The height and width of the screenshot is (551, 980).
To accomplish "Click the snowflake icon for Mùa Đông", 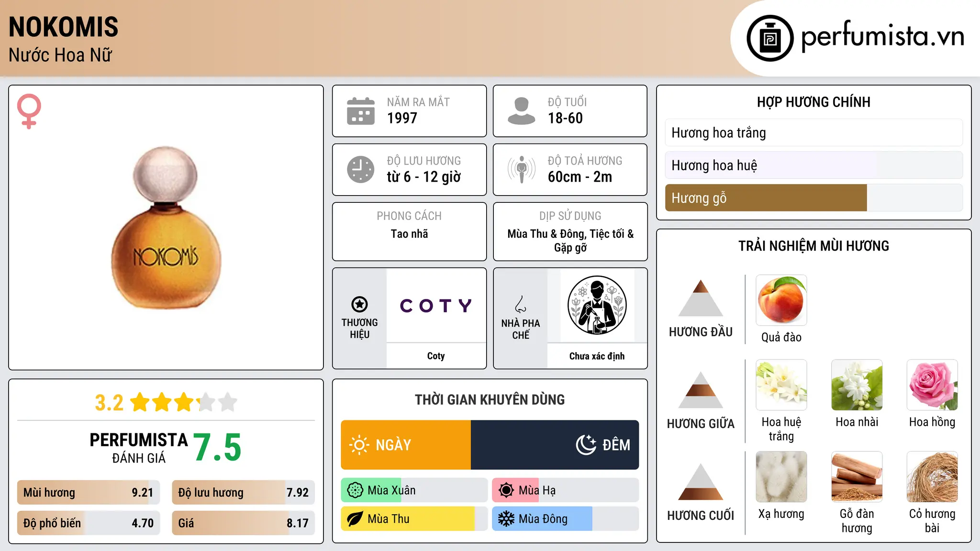I will [x=506, y=519].
